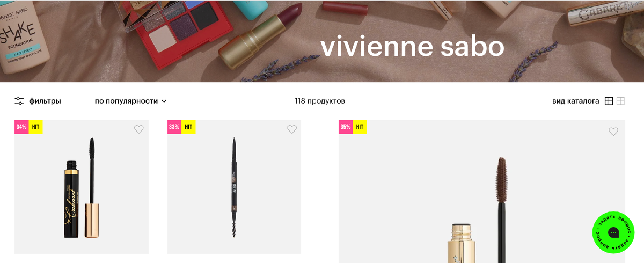Click the sort dropdown chevron arrow
The image size is (644, 263).
pos(164,101)
